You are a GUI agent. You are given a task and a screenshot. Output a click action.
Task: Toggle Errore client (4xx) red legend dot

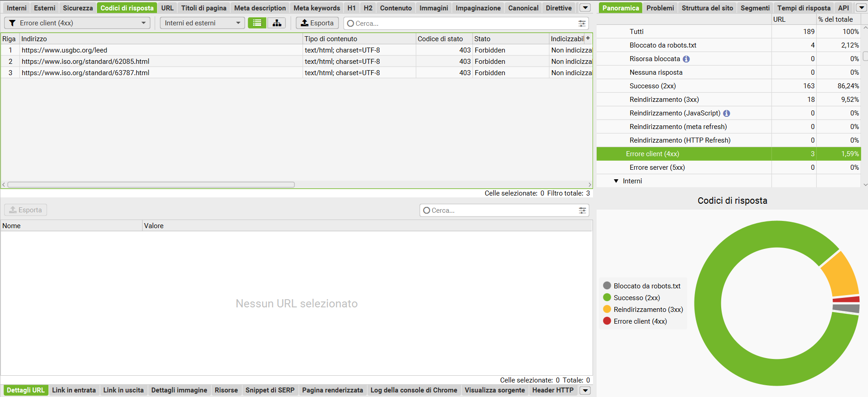[607, 321]
